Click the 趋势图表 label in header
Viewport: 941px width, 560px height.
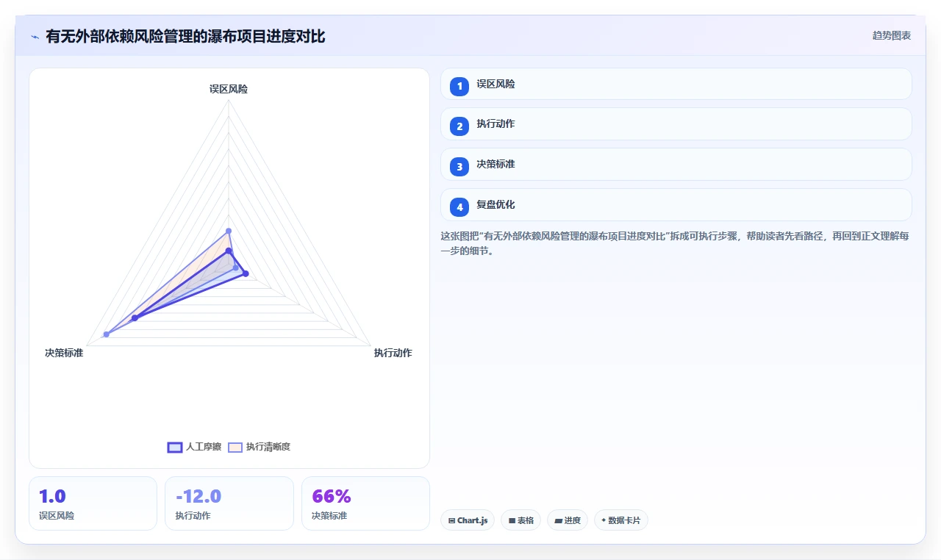892,35
